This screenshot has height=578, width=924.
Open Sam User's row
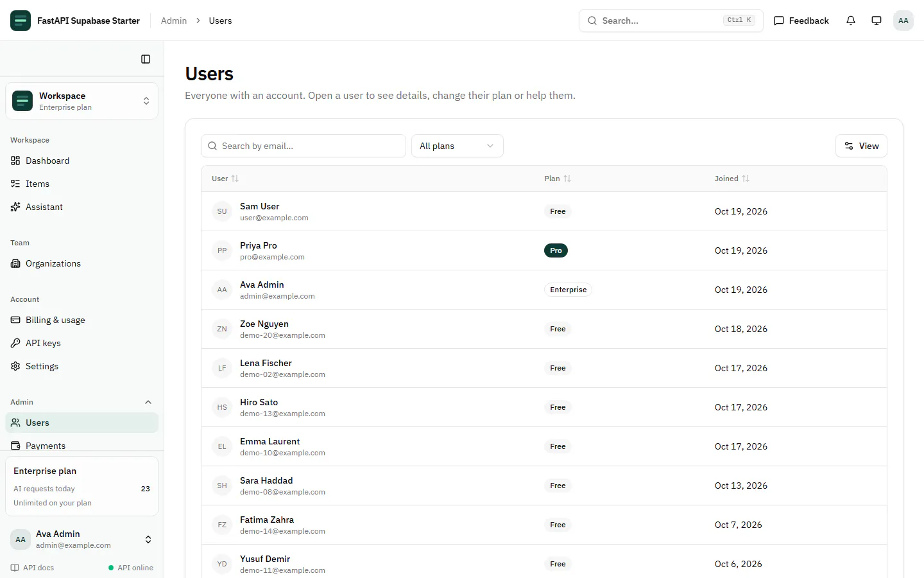(544, 211)
